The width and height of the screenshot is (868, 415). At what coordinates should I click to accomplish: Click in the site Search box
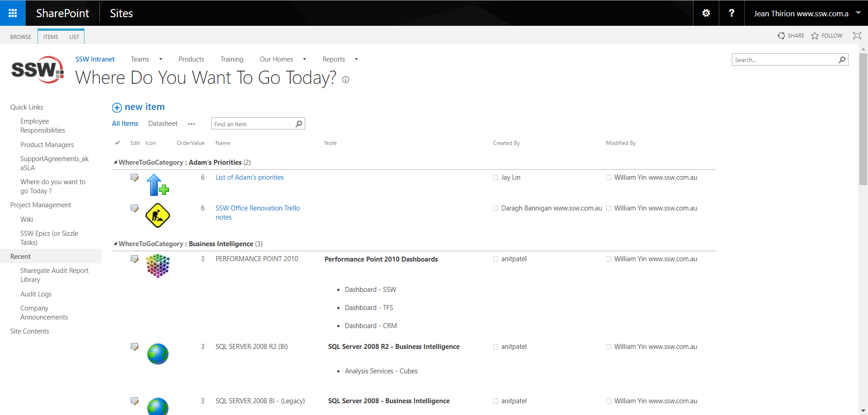click(784, 60)
